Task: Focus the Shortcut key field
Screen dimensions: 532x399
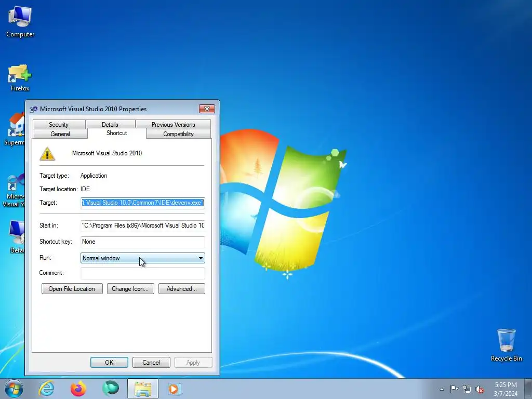Action: (142, 242)
